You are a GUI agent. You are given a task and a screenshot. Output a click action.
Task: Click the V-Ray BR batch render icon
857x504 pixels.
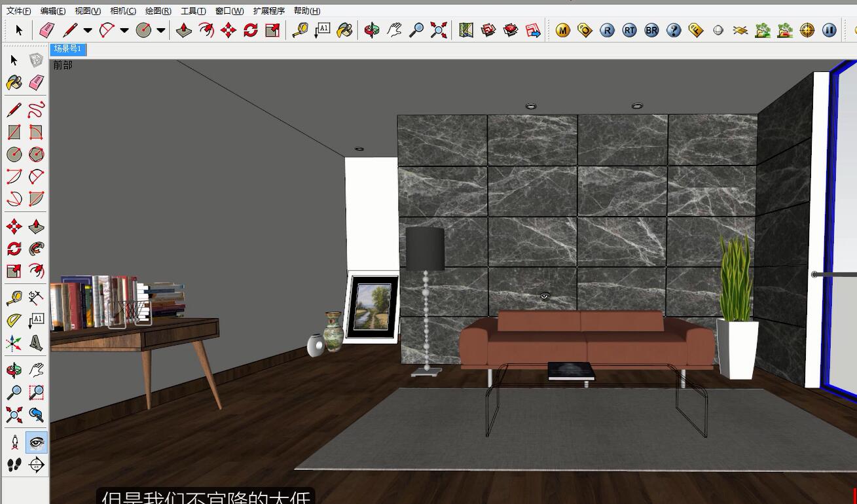coord(651,30)
